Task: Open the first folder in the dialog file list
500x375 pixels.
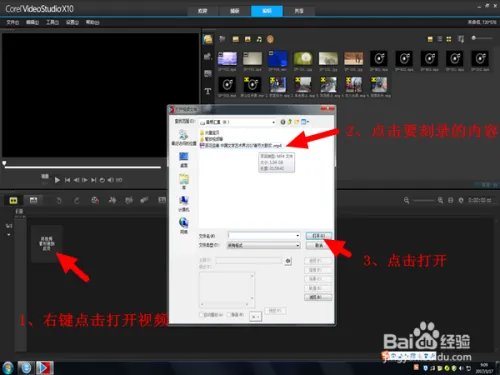Action: (210, 133)
